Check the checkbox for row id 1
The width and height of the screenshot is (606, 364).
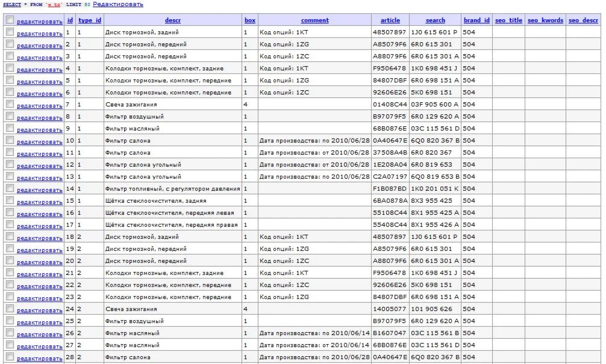click(10, 32)
